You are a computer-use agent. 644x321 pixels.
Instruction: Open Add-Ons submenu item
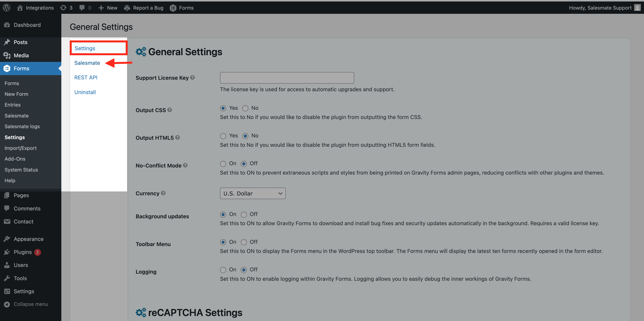tap(15, 159)
